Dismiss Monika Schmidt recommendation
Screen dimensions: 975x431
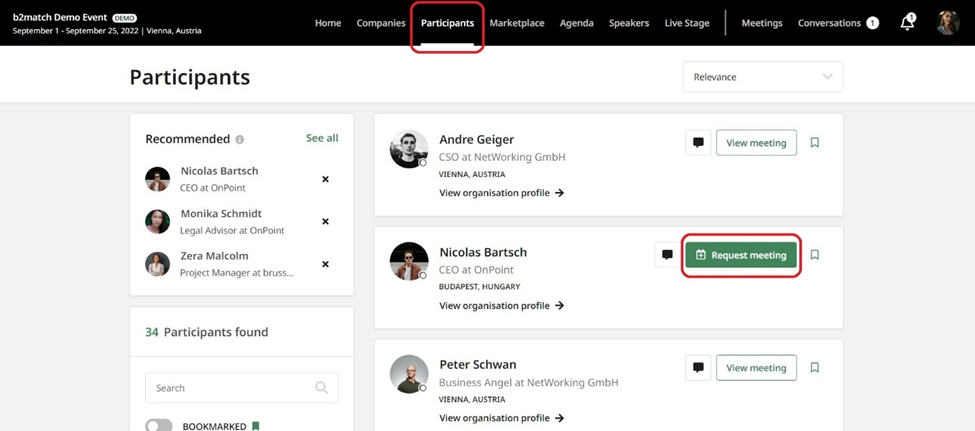[325, 222]
